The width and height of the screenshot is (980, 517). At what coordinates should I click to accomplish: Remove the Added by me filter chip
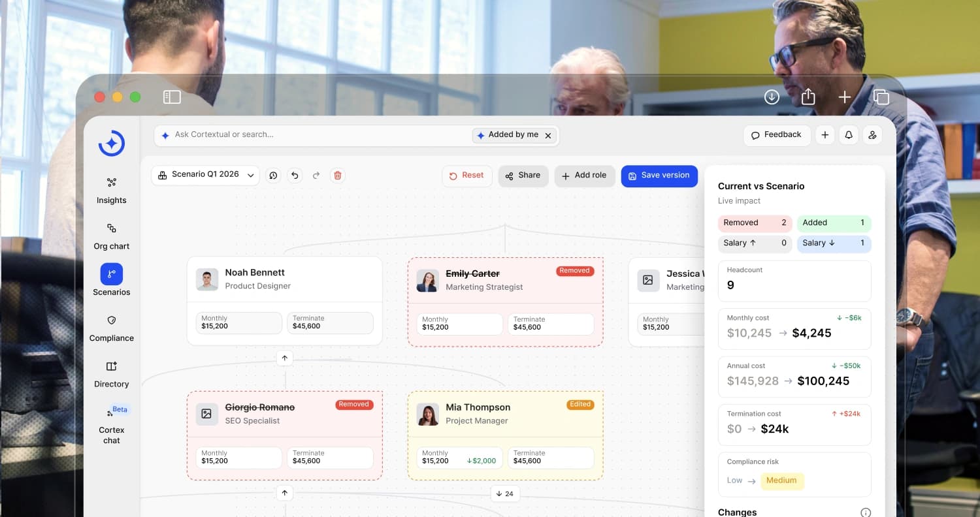click(548, 135)
